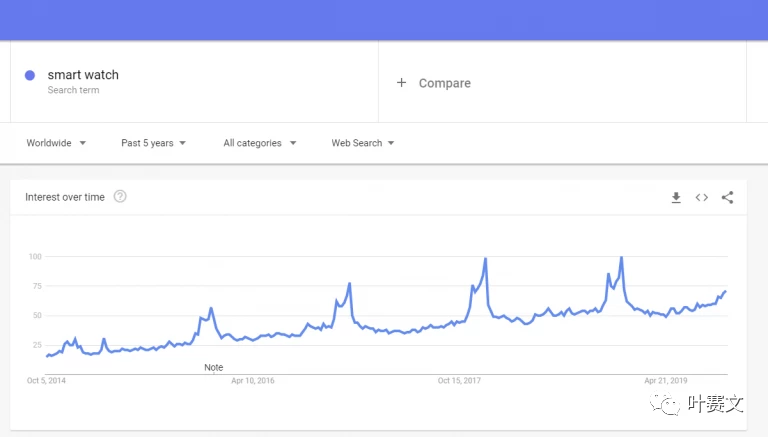Click the embed code icon
Image resolution: width=768 pixels, height=437 pixels.
(702, 198)
